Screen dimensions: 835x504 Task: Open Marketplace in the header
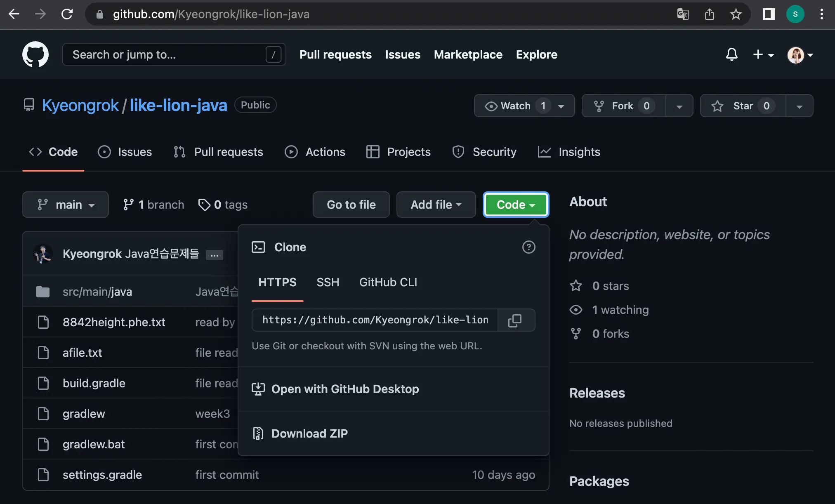(468, 54)
